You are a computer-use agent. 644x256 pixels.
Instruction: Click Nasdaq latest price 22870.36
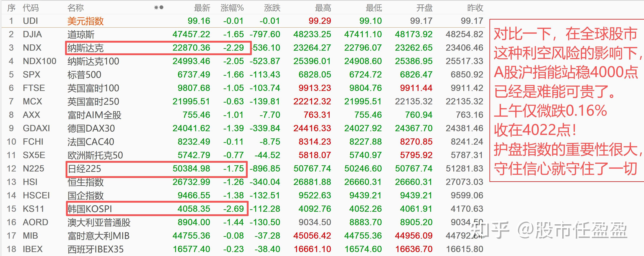[x=191, y=48]
